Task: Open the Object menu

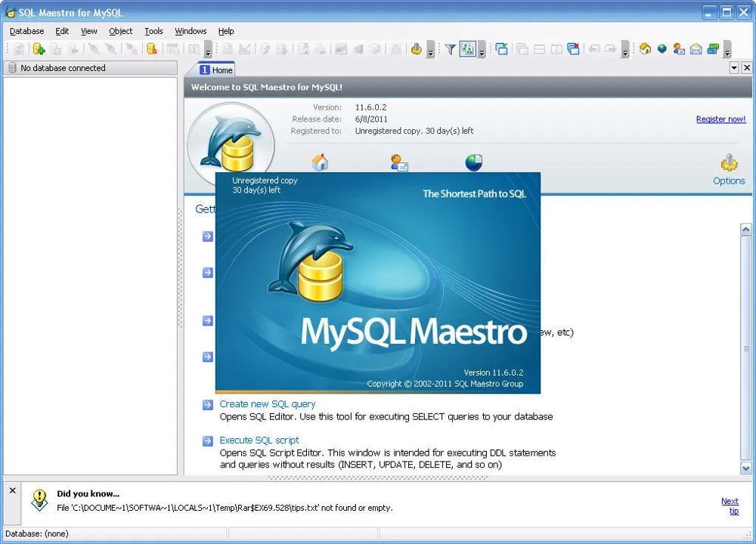Action: [x=120, y=31]
